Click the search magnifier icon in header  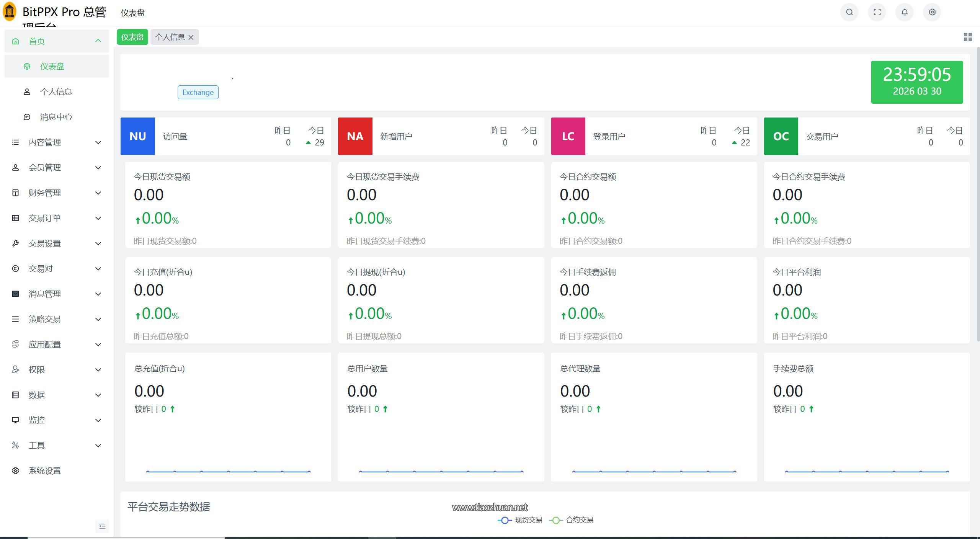(849, 12)
